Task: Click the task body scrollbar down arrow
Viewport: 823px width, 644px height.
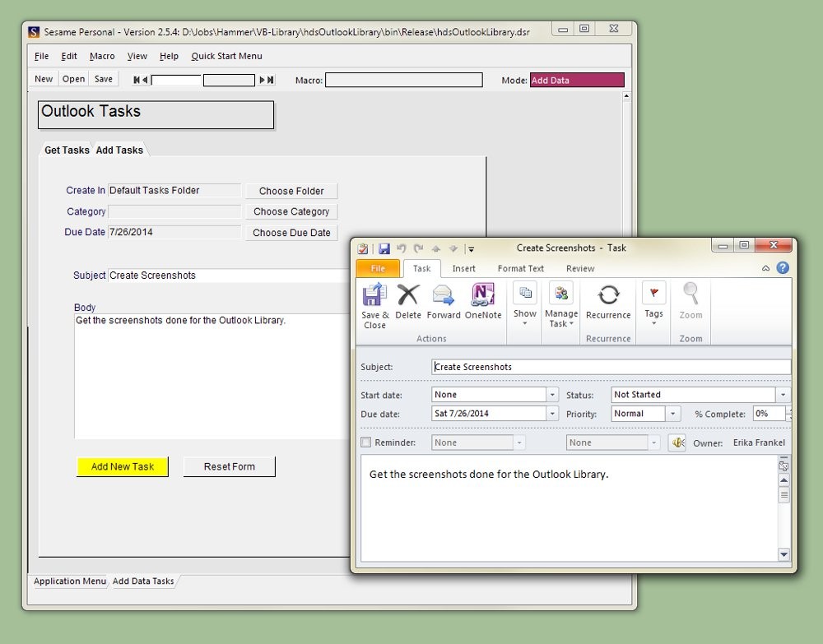Action: (783, 554)
